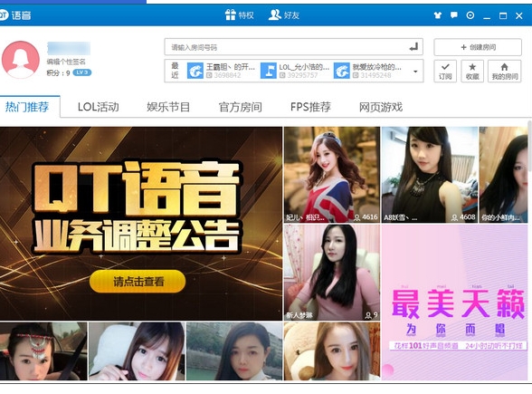Switch to the 娱乐节目 tab

tap(168, 107)
